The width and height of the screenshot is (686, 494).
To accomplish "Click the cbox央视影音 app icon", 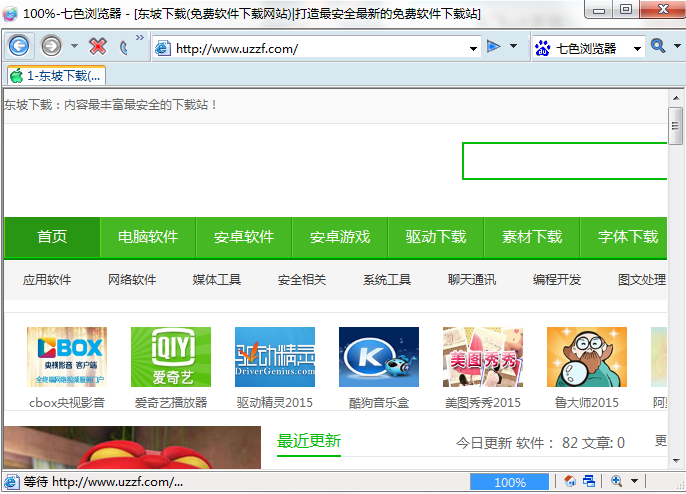I will 67,357.
